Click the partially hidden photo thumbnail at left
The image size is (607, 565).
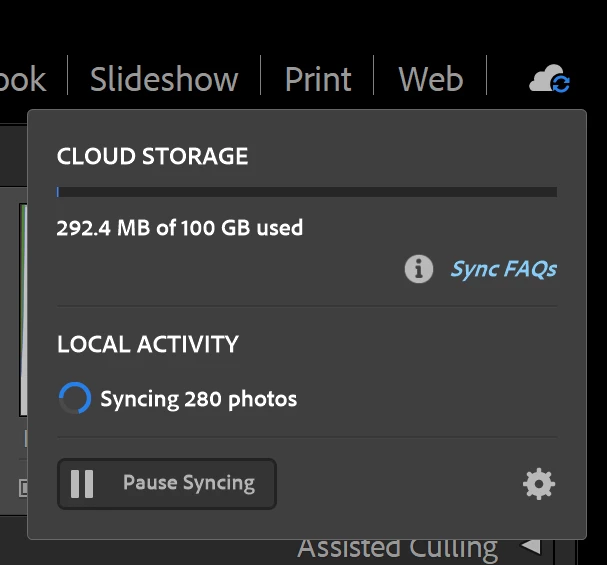coord(23,310)
